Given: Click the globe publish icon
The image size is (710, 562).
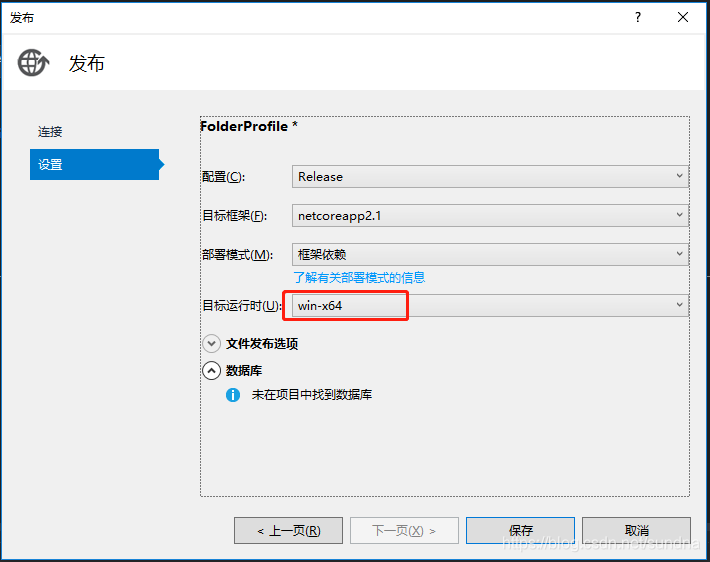Looking at the screenshot, I should point(33,63).
